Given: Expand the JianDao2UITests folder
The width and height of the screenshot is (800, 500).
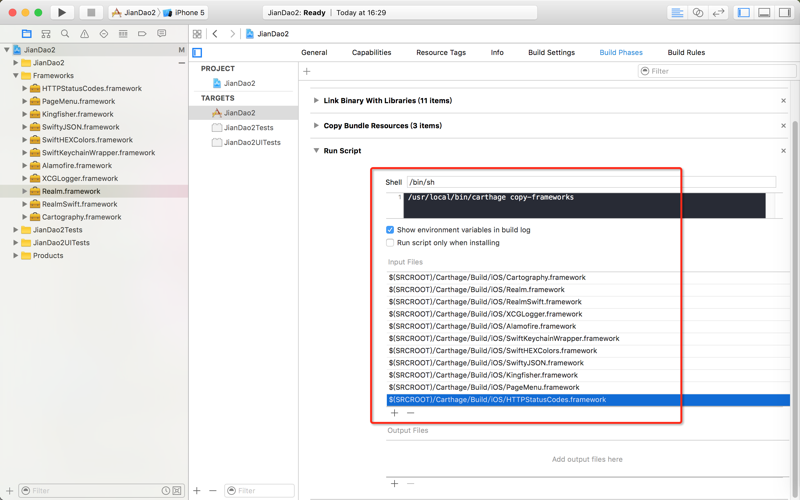Looking at the screenshot, I should pyautogui.click(x=15, y=242).
